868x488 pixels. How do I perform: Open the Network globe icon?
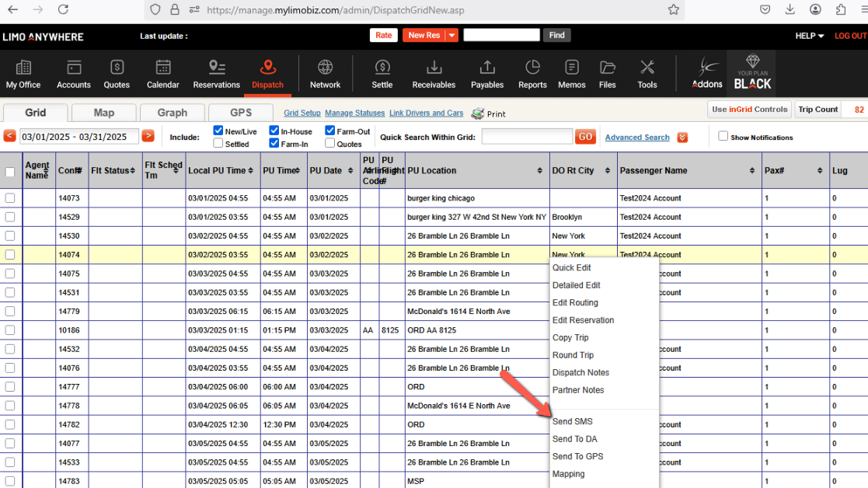pos(325,68)
